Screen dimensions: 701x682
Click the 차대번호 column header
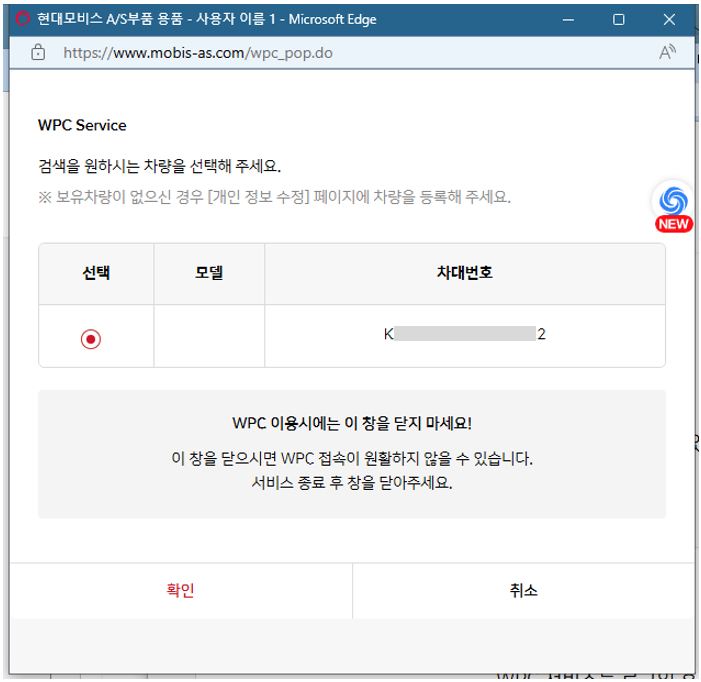point(465,273)
